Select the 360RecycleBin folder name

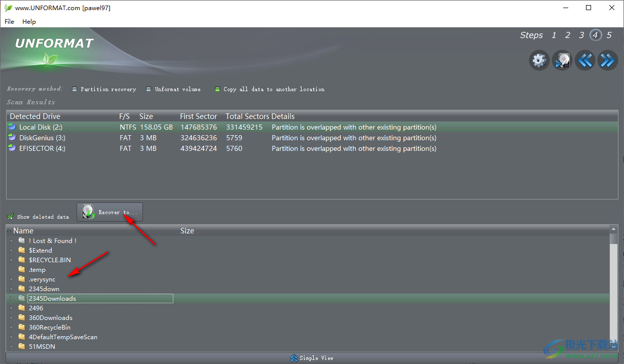(x=50, y=327)
